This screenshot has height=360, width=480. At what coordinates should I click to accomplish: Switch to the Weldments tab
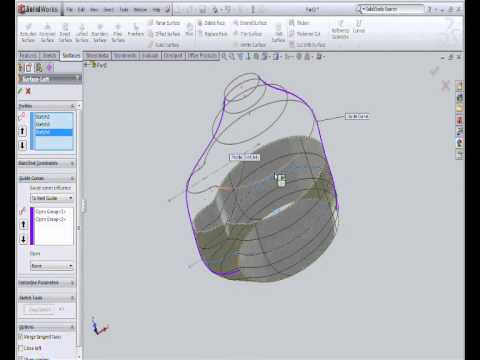(125, 56)
